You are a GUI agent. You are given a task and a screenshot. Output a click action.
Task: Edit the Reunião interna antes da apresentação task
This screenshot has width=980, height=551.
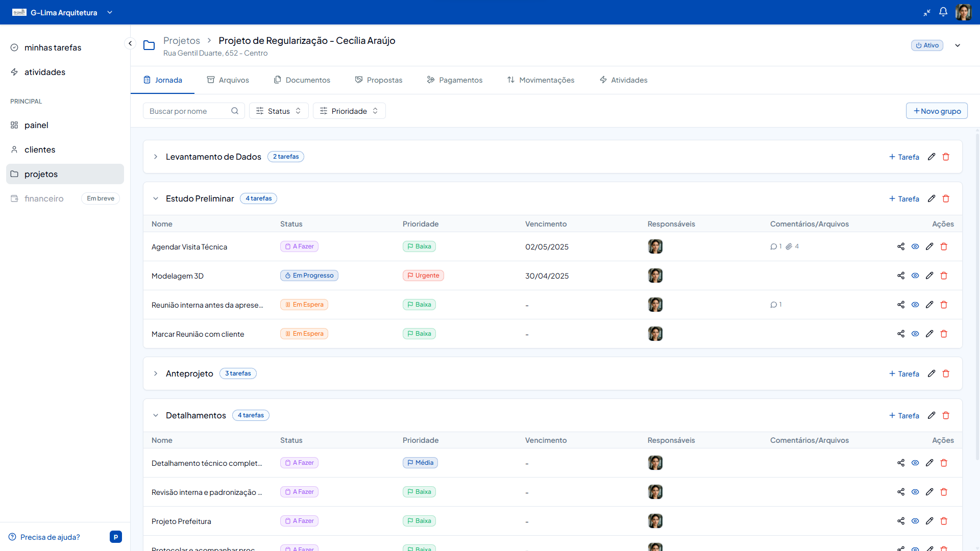point(929,305)
